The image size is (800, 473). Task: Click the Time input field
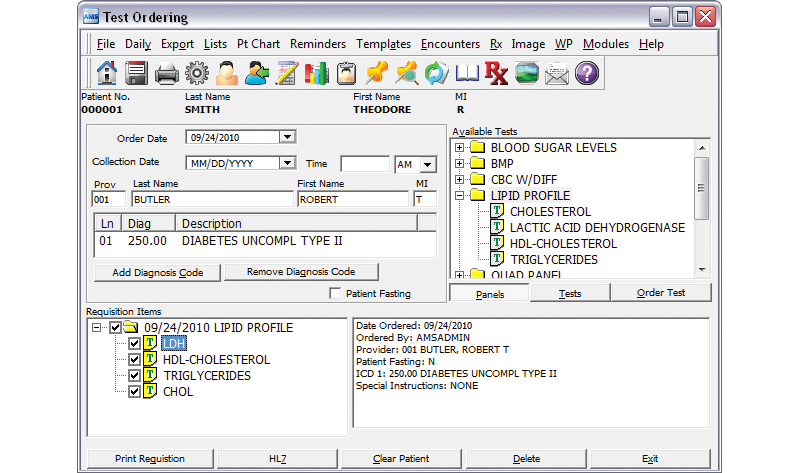364,164
